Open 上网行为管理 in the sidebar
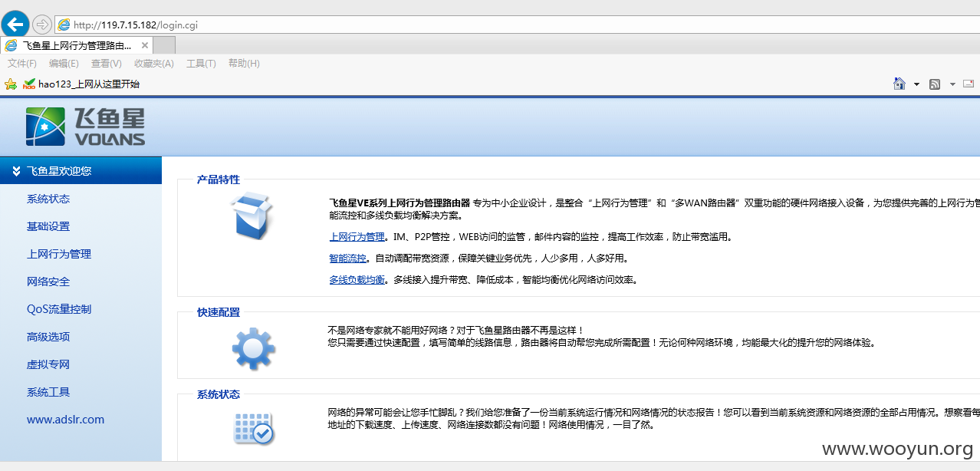Viewport: 980px width, 471px height. click(x=59, y=254)
